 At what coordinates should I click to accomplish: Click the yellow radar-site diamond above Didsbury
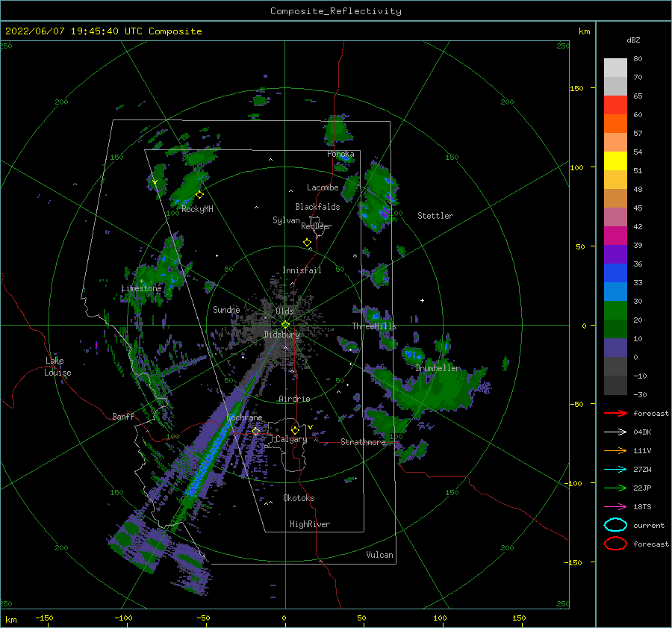coord(285,325)
